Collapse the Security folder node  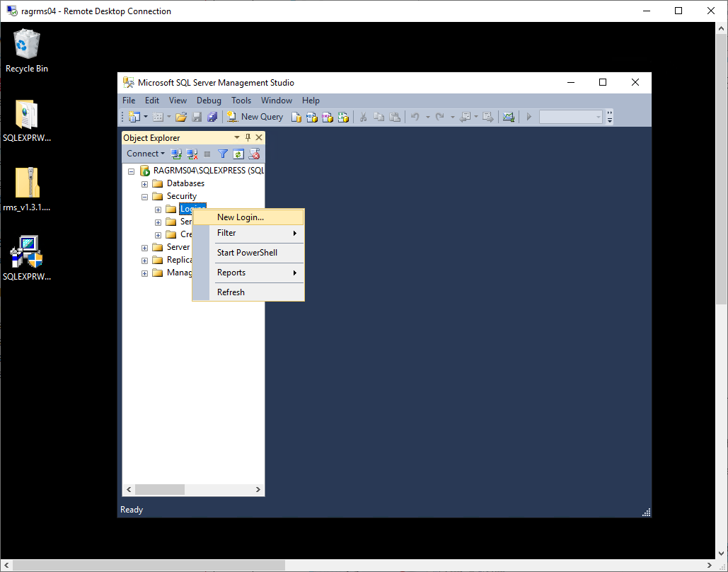point(145,197)
